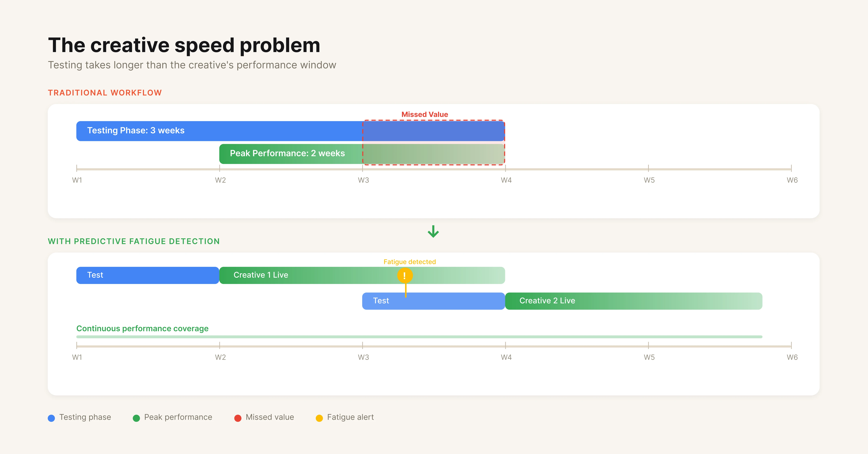Select the WITH PREDICTIVE FATIGUE DETECTION heading
Viewport: 868px width, 454px height.
pyautogui.click(x=134, y=241)
